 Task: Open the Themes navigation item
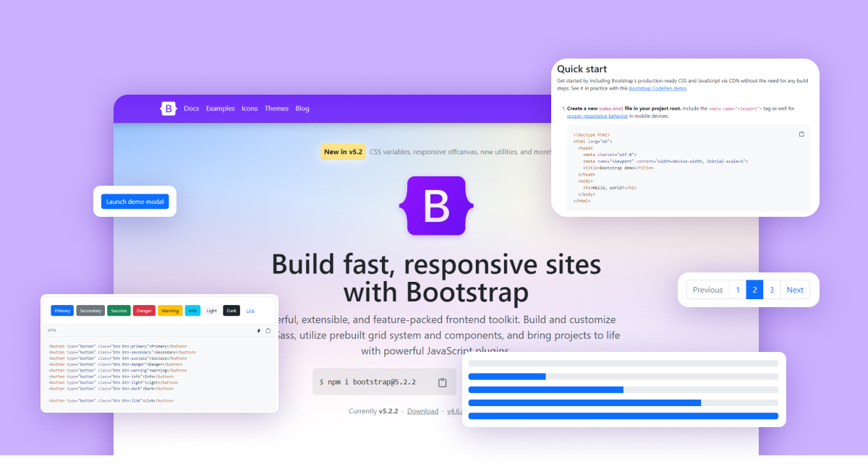pos(276,108)
